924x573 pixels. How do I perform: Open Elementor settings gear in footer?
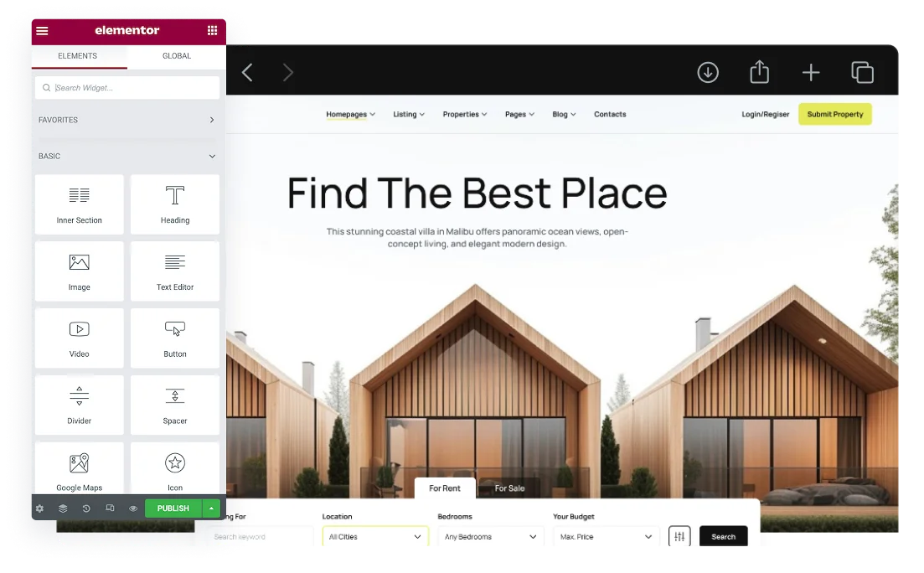tap(39, 508)
